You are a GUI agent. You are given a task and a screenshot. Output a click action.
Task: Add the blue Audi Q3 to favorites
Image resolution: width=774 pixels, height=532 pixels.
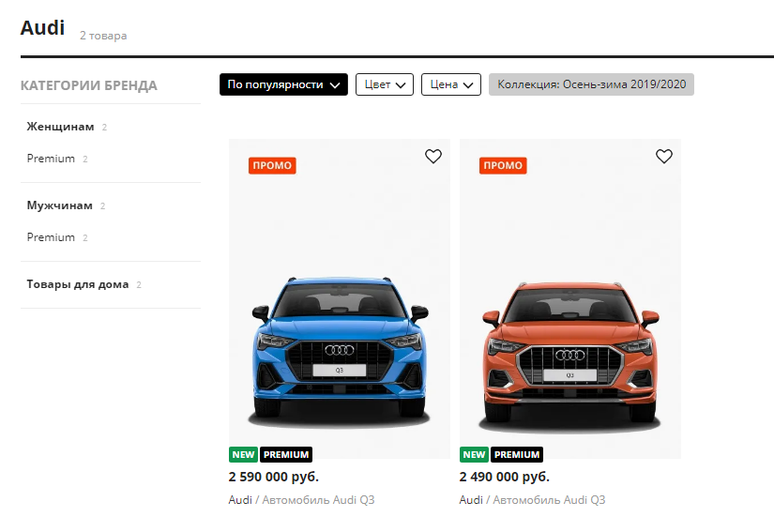point(433,157)
